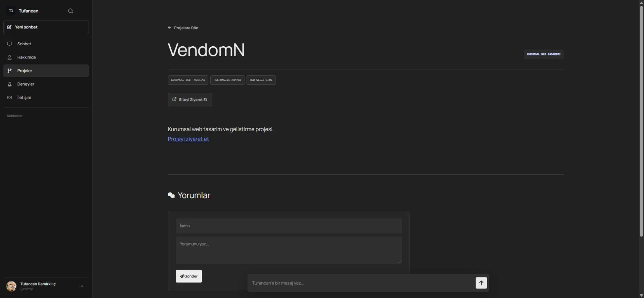Open the Projeyi ziyaret et link
The height and width of the screenshot is (298, 644).
[188, 139]
